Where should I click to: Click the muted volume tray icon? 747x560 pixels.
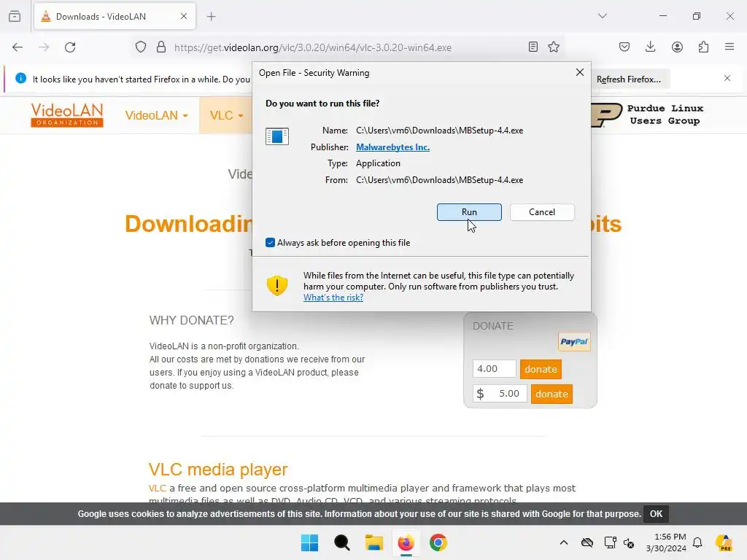point(629,542)
